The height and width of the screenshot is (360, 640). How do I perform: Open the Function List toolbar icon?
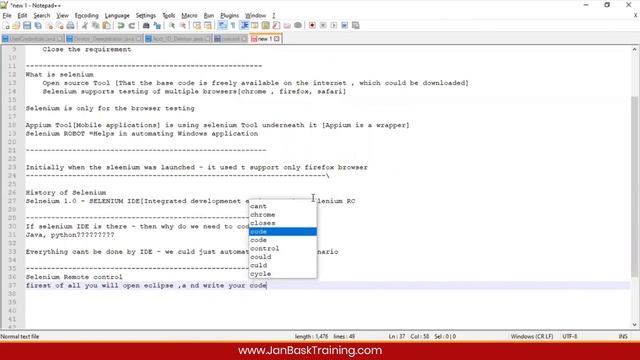276,25
